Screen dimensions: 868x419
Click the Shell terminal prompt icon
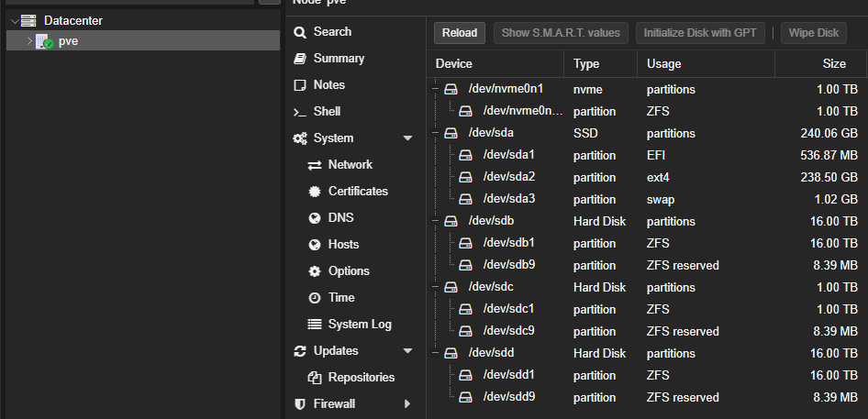coord(299,113)
